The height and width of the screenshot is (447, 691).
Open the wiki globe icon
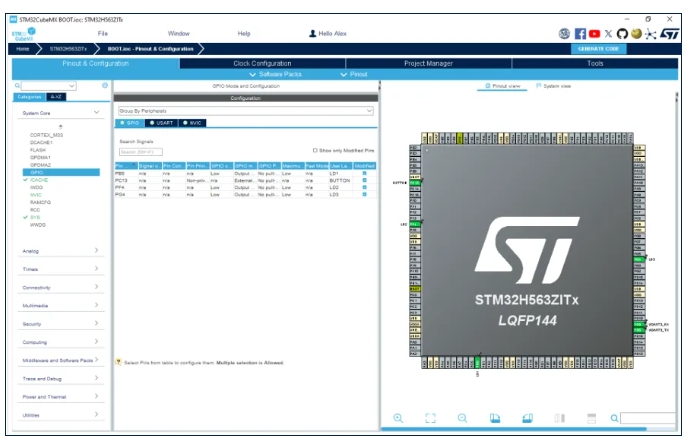(x=636, y=34)
